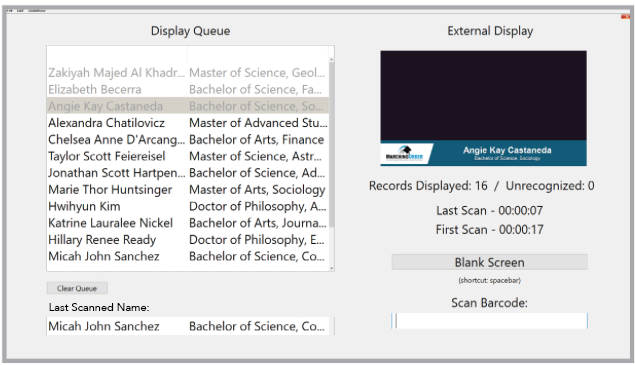Select Zakiyah Majed Al Khadr... queue row

coord(188,73)
